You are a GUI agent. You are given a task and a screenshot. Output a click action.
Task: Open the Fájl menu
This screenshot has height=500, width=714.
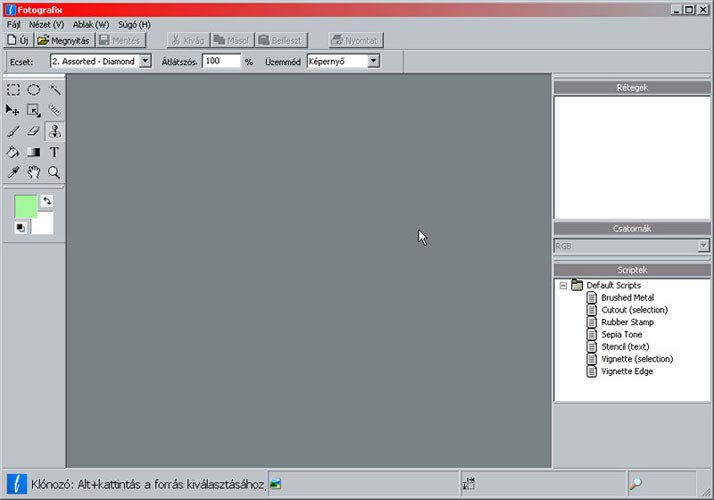click(14, 24)
